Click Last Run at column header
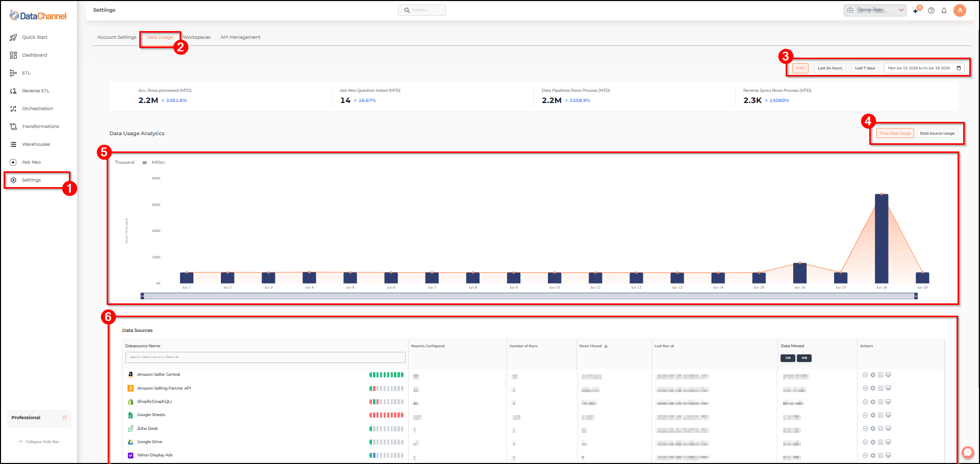980x464 pixels. click(x=664, y=346)
